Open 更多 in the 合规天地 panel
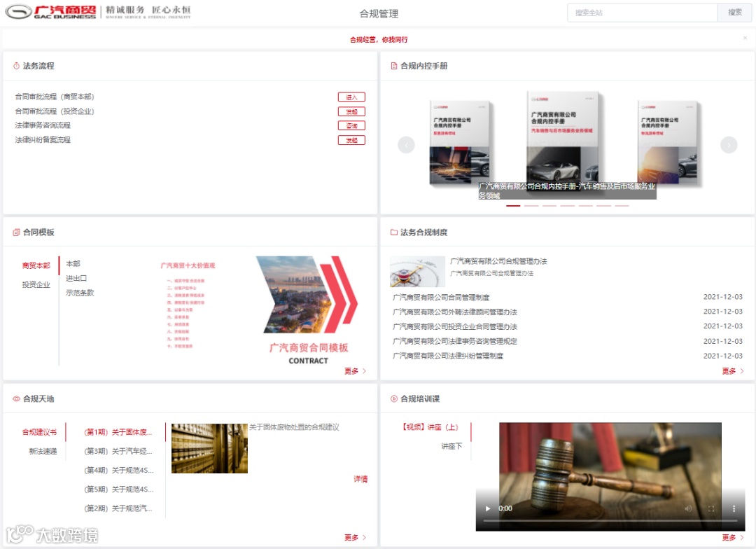The height and width of the screenshot is (549, 756). coord(355,537)
